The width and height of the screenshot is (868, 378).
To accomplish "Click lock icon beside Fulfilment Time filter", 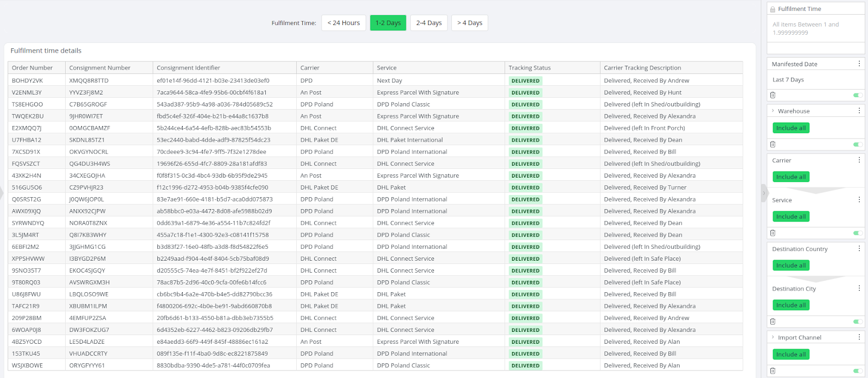I will (773, 9).
